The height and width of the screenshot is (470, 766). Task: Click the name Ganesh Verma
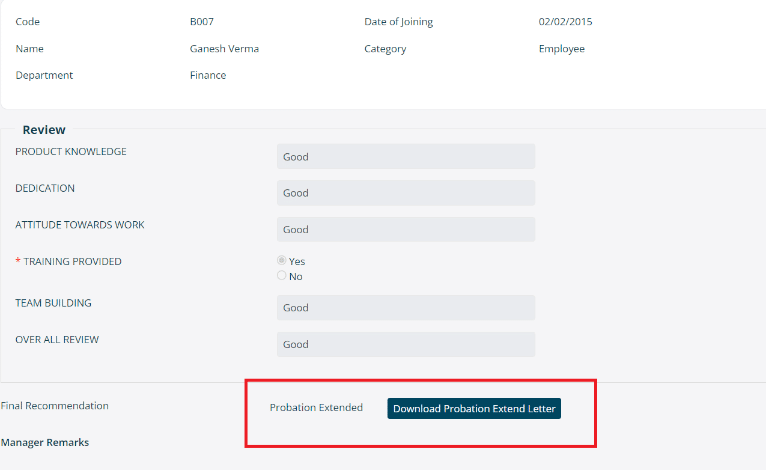tap(224, 48)
